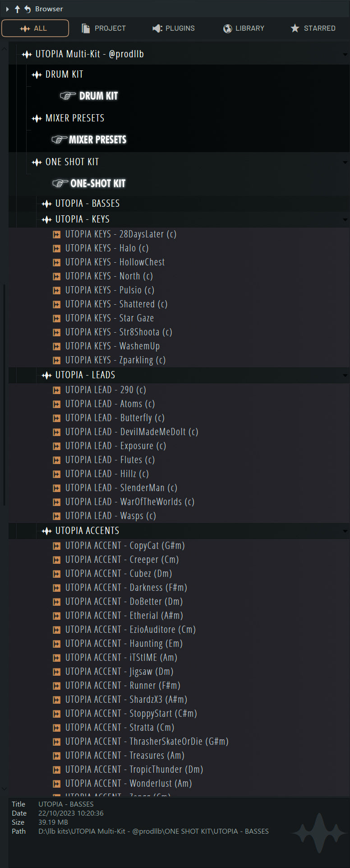Click the speaker plug icon on PLUGINS tab
Image resolution: width=350 pixels, height=868 pixels.
pyautogui.click(x=157, y=28)
